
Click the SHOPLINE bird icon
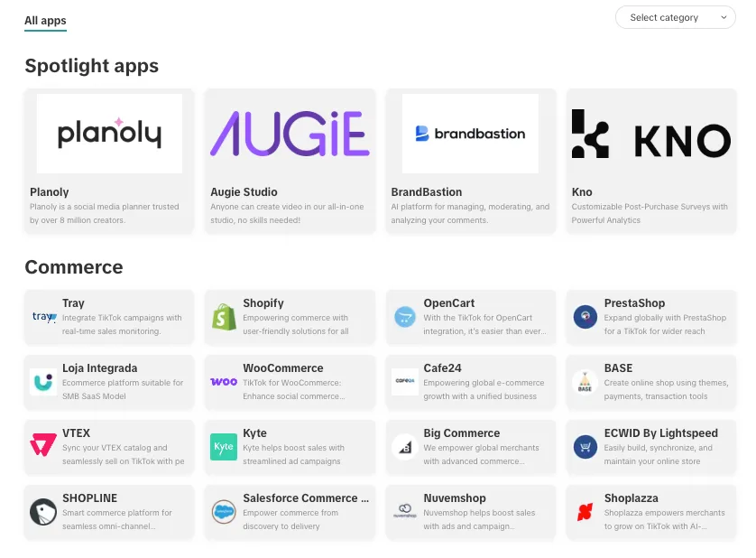pos(43,512)
